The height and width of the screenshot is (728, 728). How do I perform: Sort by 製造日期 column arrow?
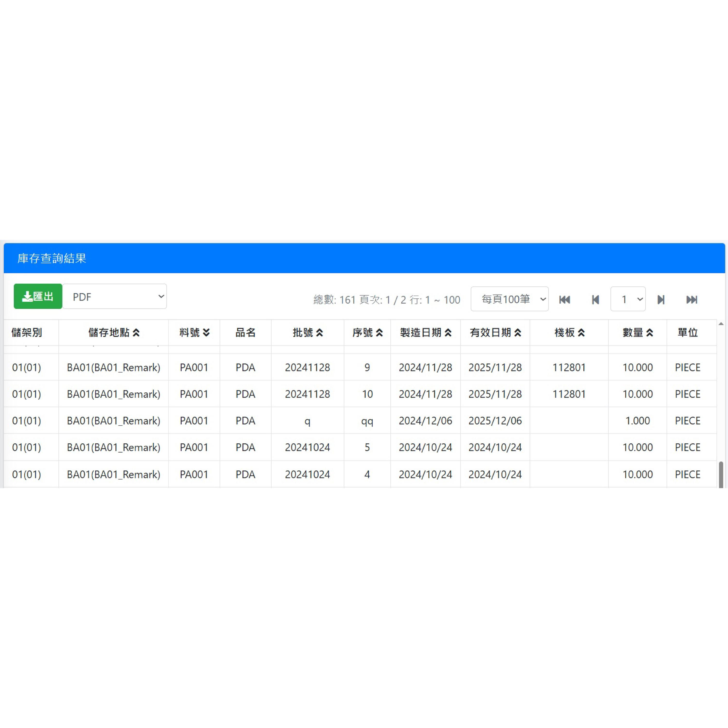click(448, 333)
